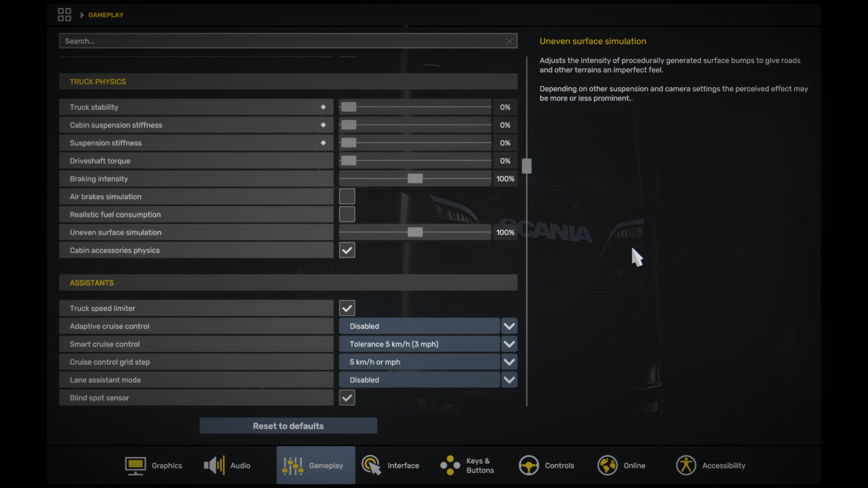Click the Accessibility person icon
This screenshot has height=488, width=868.
(686, 466)
